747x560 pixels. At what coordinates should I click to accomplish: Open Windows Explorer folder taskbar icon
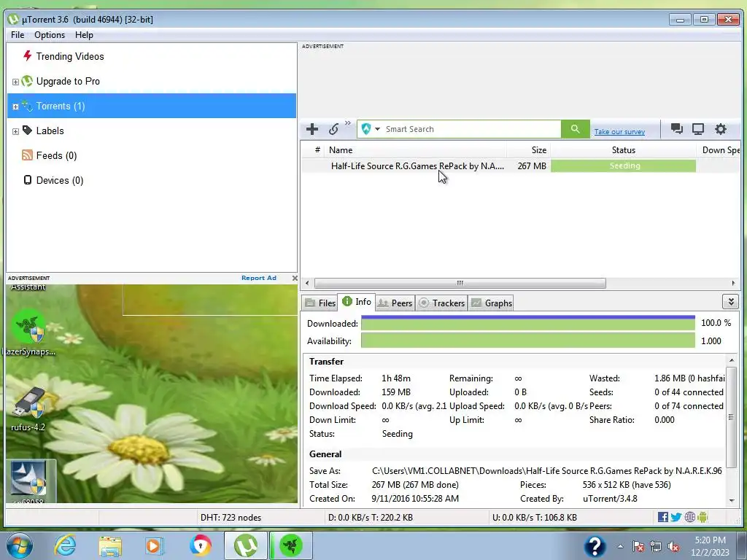click(x=110, y=545)
